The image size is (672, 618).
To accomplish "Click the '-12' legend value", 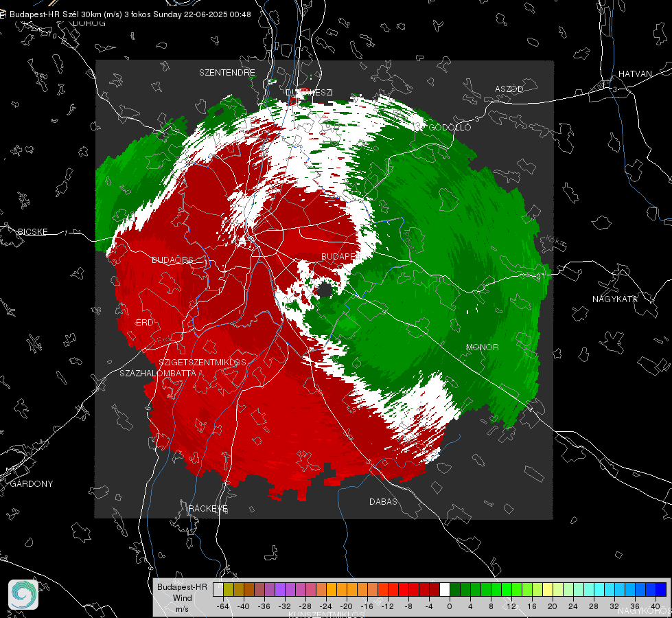I will (x=387, y=606).
